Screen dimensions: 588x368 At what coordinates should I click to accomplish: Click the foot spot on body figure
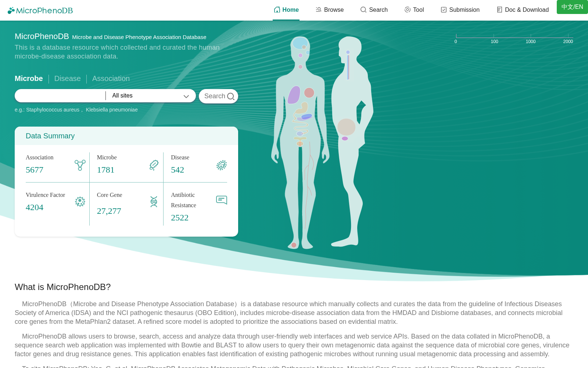coord(294,245)
